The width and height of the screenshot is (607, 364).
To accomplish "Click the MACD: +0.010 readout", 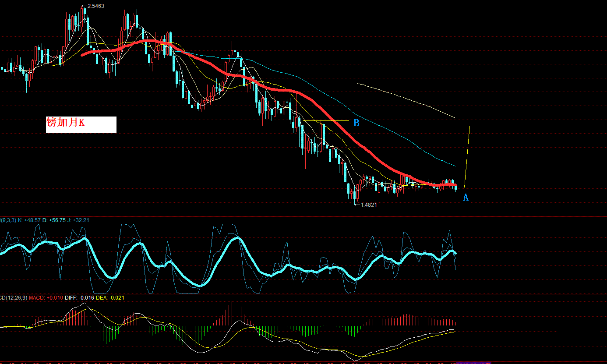I will [x=46, y=298].
